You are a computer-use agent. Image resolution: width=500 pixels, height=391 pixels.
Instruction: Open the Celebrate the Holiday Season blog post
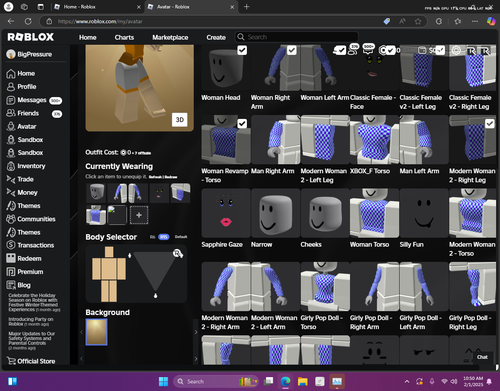[x=34, y=302]
